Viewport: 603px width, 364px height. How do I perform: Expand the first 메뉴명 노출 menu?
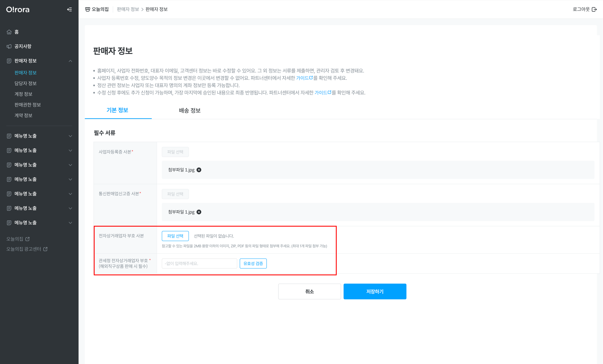click(70, 136)
